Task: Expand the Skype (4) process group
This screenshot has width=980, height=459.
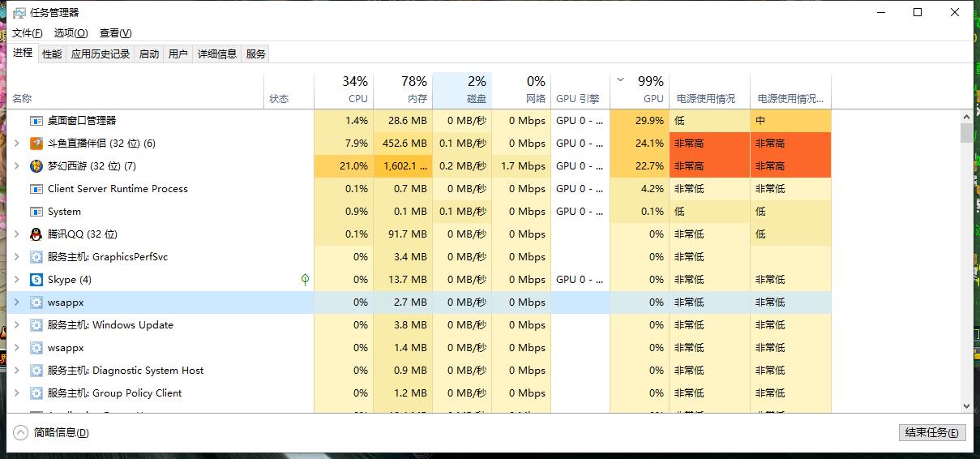Action: [x=16, y=279]
